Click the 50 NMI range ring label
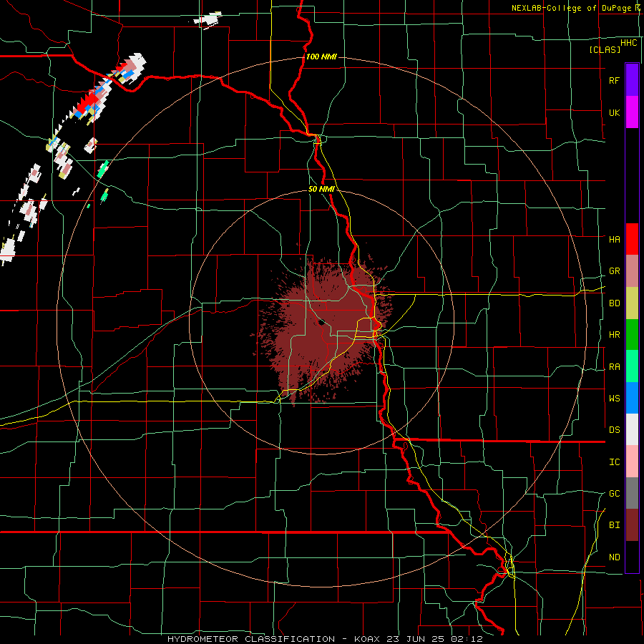The width and height of the screenshot is (644, 644). [x=321, y=189]
